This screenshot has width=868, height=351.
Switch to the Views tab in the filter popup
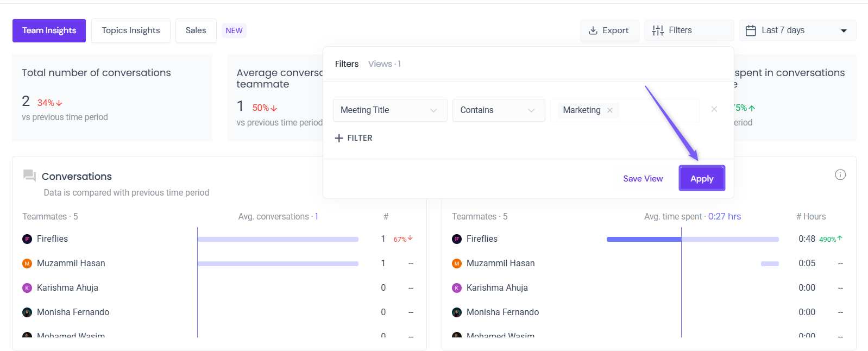384,64
